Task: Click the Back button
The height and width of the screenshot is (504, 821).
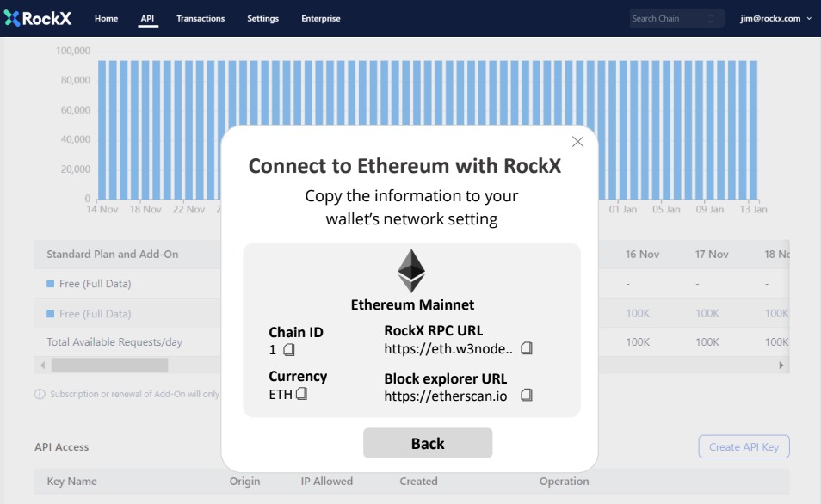Action: [428, 443]
